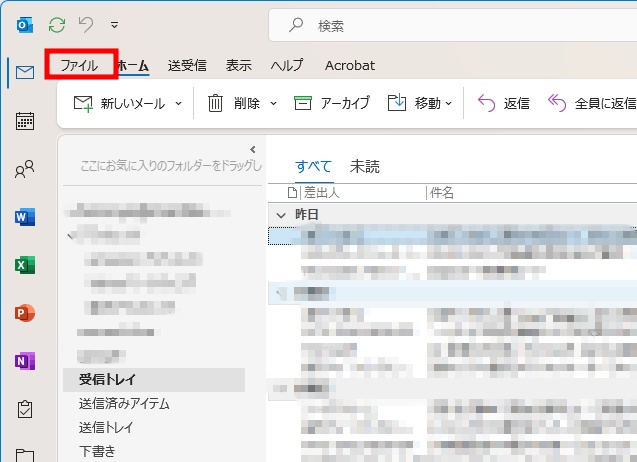Image resolution: width=637 pixels, height=462 pixels.
Task: Launch Word from the sidebar
Action: coord(25,217)
